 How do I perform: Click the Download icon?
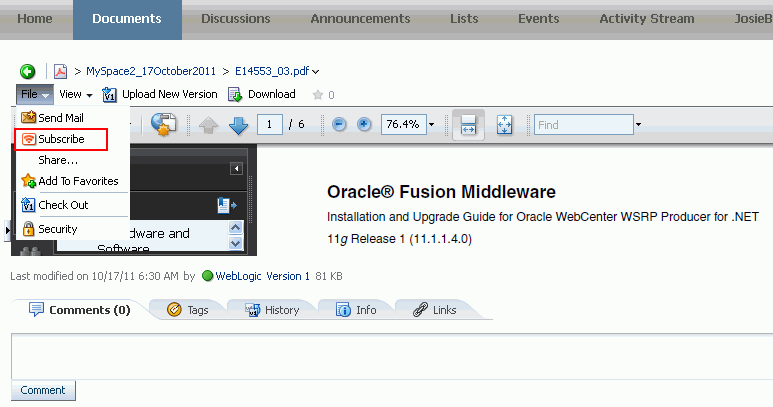pos(235,95)
